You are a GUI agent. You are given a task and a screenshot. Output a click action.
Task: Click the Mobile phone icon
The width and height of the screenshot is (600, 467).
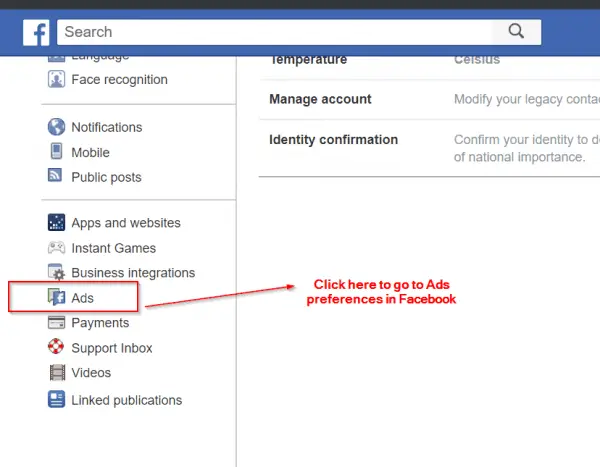pos(56,152)
